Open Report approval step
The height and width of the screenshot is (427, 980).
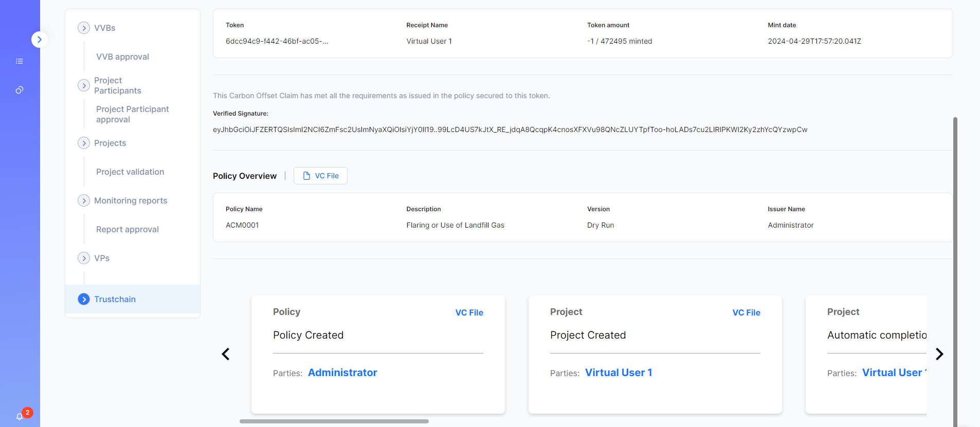(128, 229)
